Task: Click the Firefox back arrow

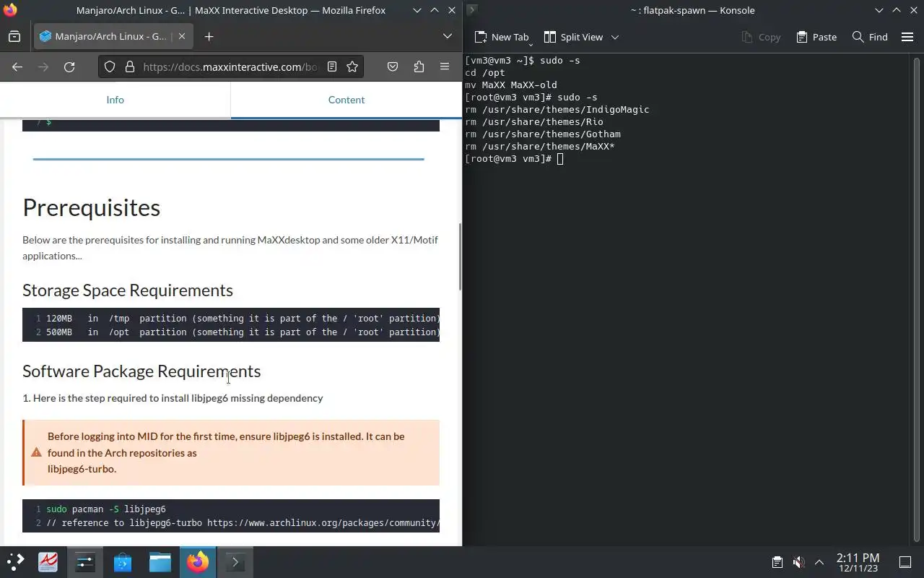Action: tap(17, 66)
